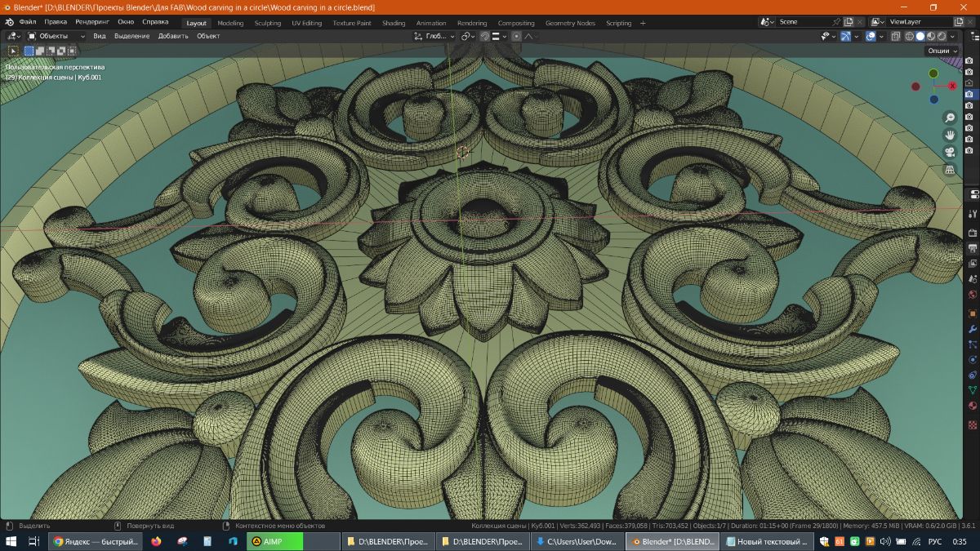This screenshot has width=980, height=551.
Task: Toggle viewport overlays display
Action: click(x=871, y=36)
